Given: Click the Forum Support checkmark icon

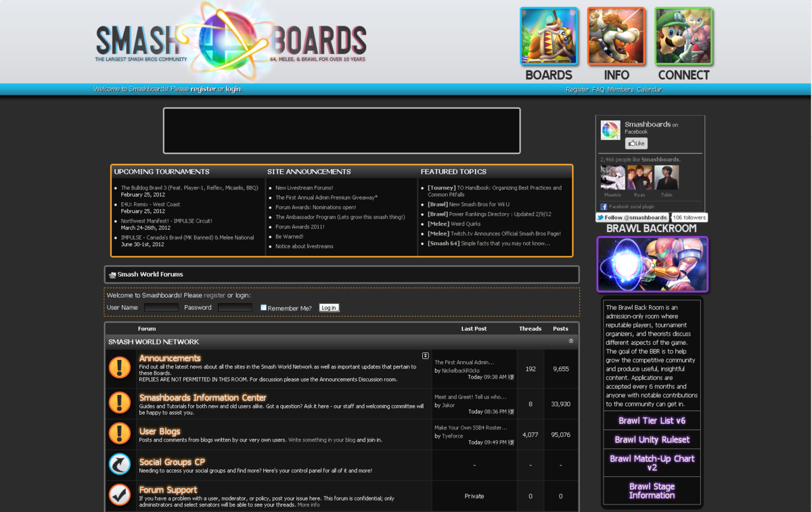Looking at the screenshot, I should [x=120, y=494].
